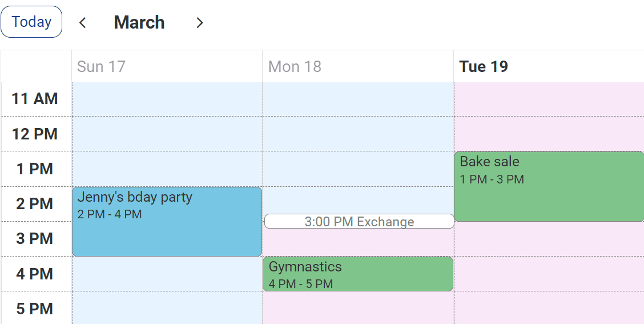The image size is (644, 324).
Task: Open Jenny's bday party event
Action: pos(167,221)
